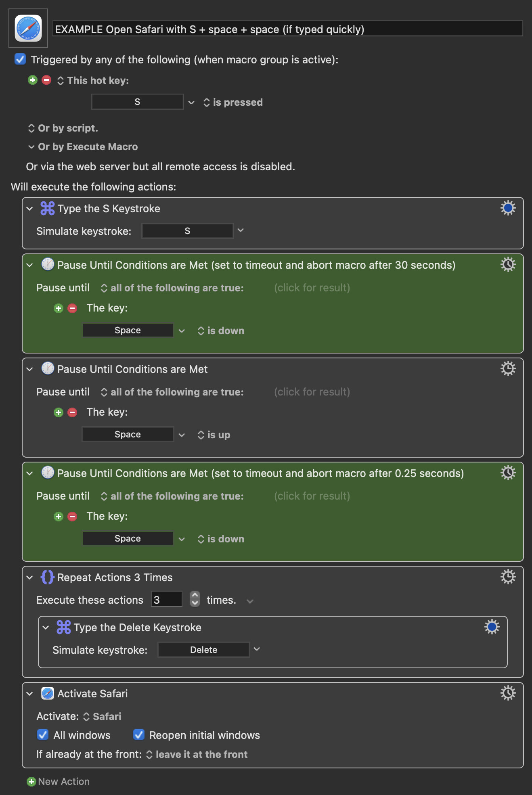This screenshot has width=532, height=795.
Task: Click the Safari macro icon beside the title
Action: 28,28
